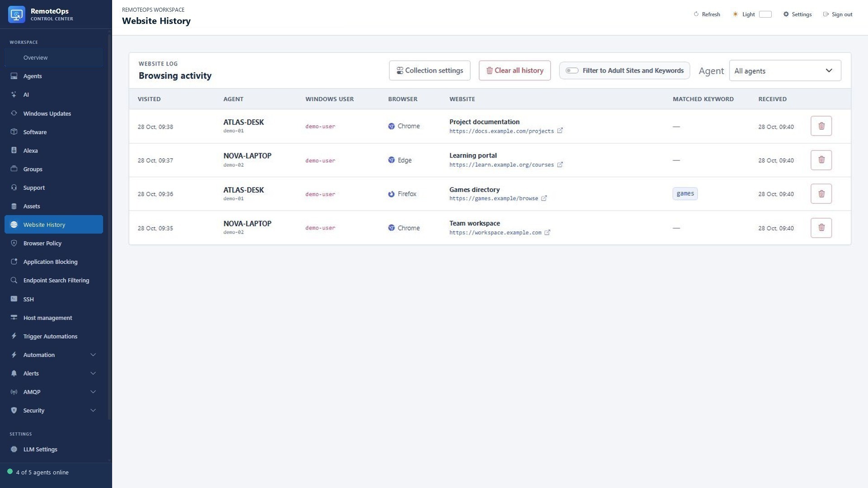This screenshot has height=488, width=868.
Task: Click the sun Light theme icon
Action: click(x=736, y=14)
